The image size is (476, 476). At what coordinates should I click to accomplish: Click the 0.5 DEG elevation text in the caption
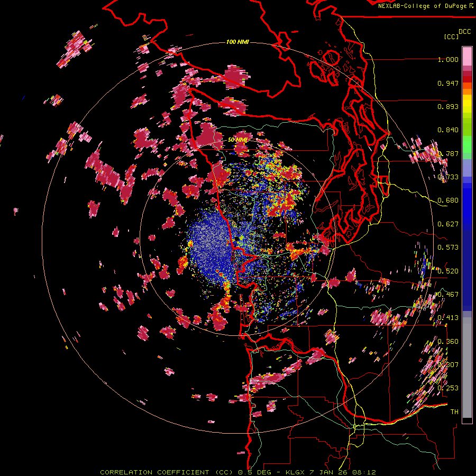[x=254, y=472]
